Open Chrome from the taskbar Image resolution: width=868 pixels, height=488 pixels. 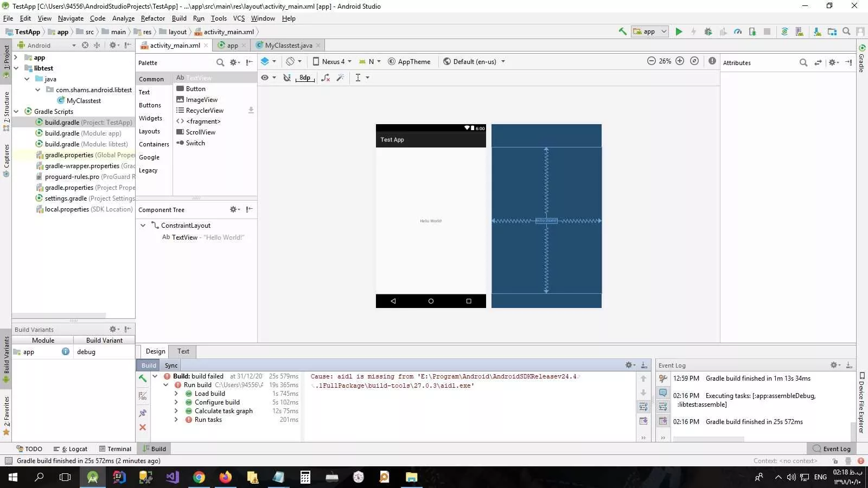[x=199, y=477]
